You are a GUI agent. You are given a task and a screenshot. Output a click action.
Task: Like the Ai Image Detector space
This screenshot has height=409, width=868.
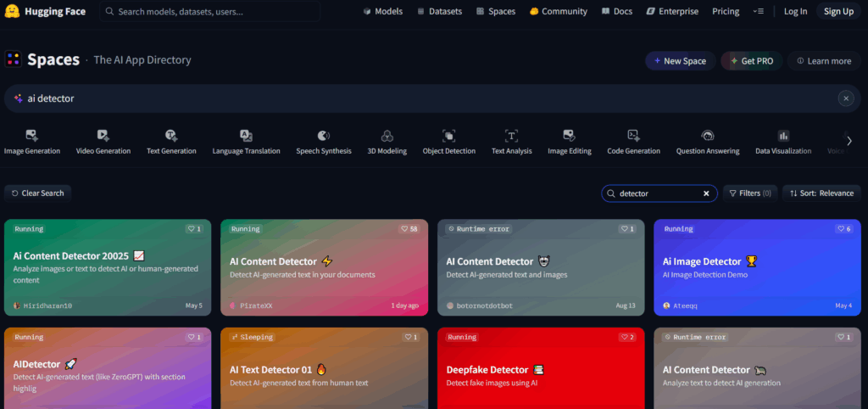tap(843, 229)
